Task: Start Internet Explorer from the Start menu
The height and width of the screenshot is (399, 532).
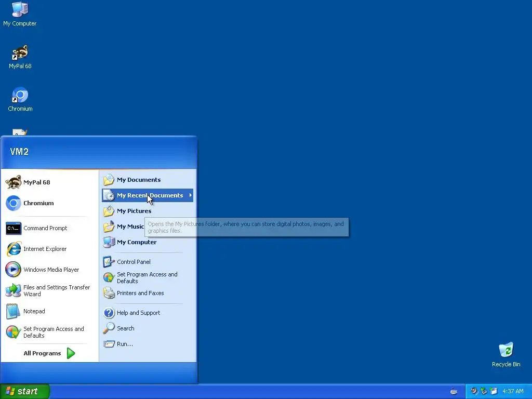Action: (49, 249)
